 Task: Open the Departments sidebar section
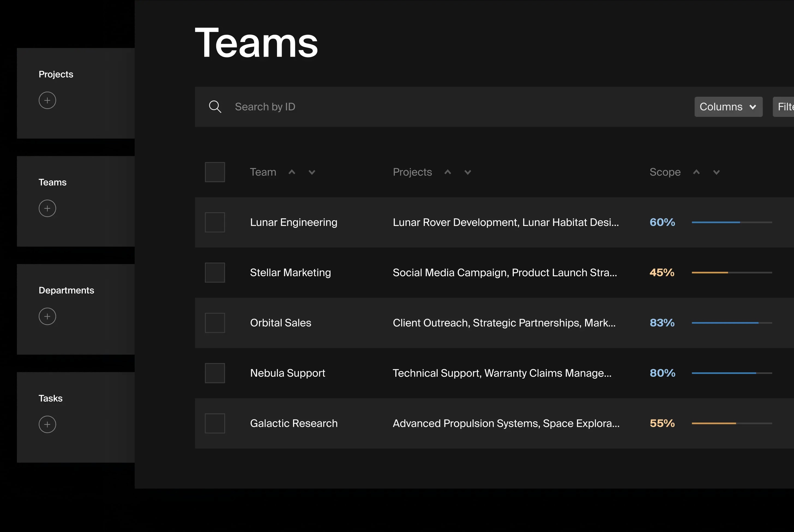[x=66, y=291]
